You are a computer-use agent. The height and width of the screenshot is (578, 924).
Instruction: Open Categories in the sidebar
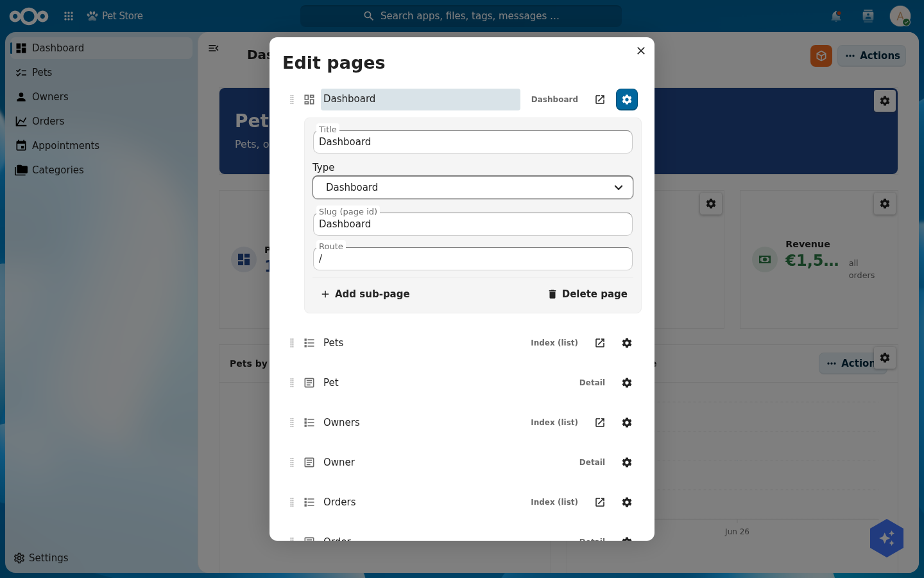[101, 170]
